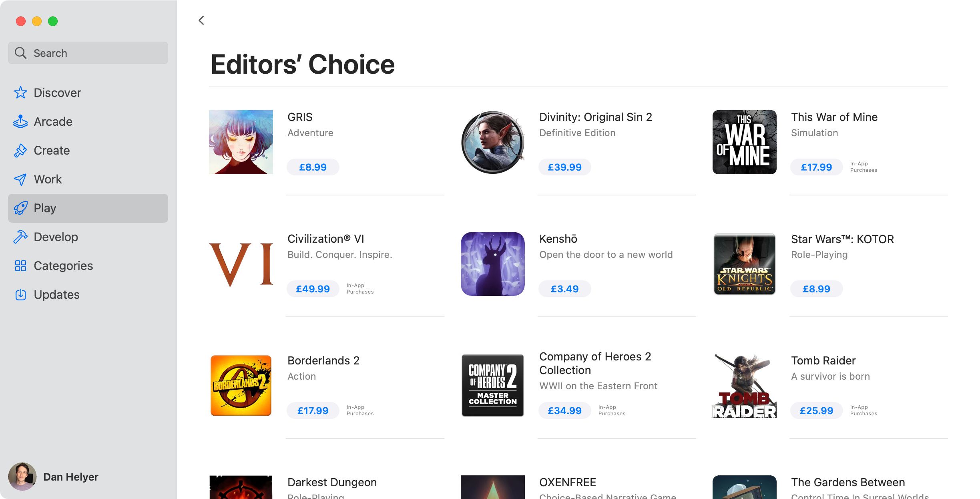Click the Star Wars KOTOR £8.99 price
980x499 pixels.
click(x=815, y=289)
